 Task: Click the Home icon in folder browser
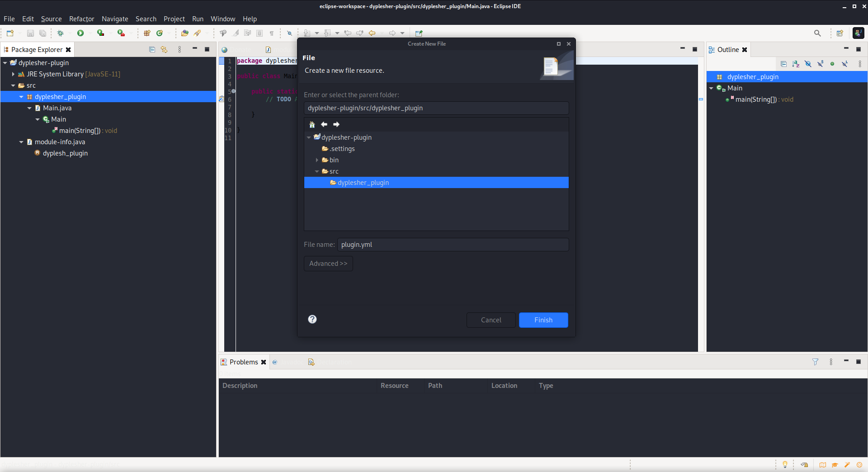point(312,124)
